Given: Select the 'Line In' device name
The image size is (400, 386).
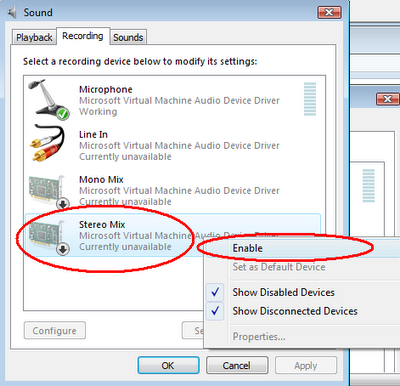Looking at the screenshot, I should tap(93, 134).
